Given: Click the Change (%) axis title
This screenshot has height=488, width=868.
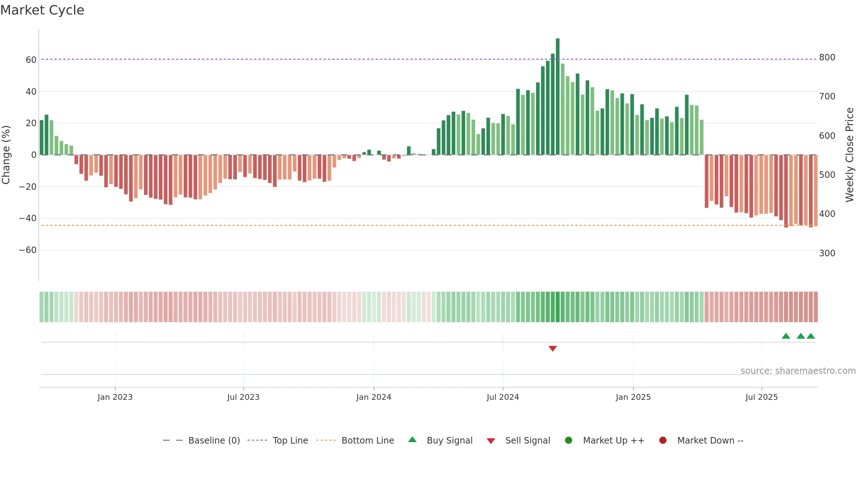Looking at the screenshot, I should [6, 155].
